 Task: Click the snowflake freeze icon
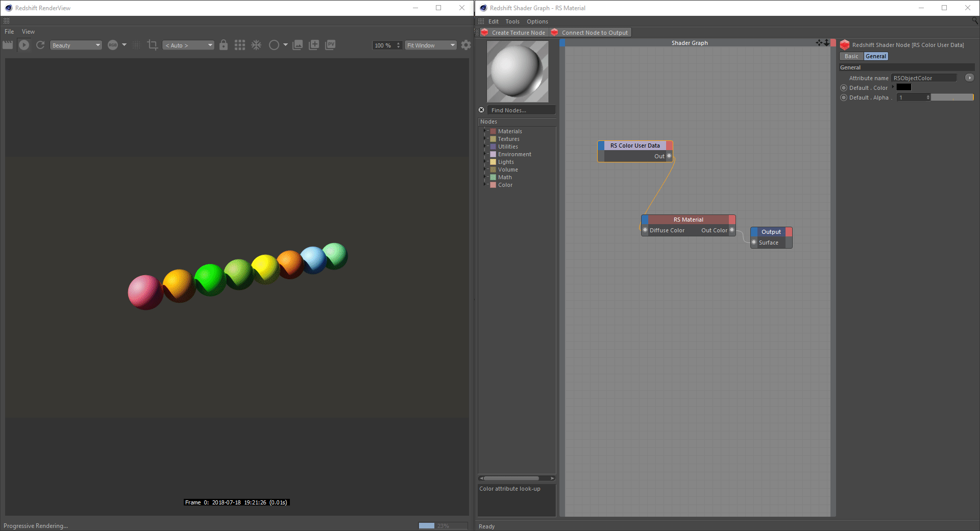256,45
